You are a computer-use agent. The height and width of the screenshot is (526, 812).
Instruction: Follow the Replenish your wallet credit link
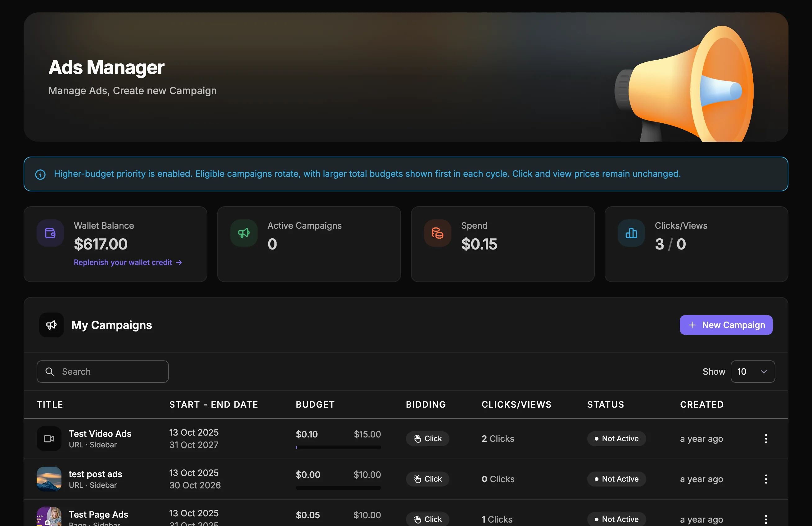pos(128,262)
